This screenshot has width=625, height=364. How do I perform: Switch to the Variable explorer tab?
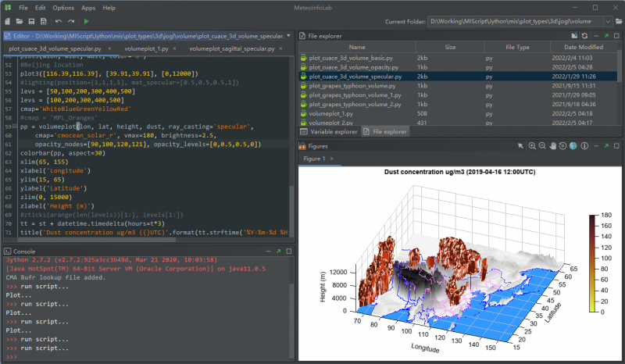pyautogui.click(x=334, y=132)
